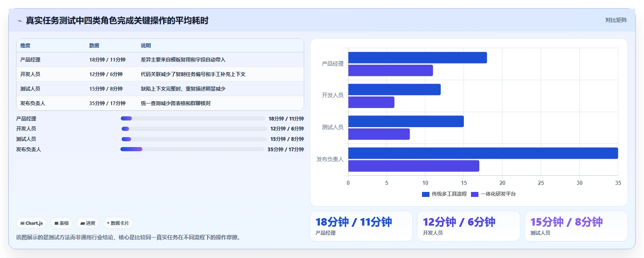Click the 进度 tag chip
Image resolution: width=644 pixels, height=258 pixels.
pyautogui.click(x=88, y=223)
